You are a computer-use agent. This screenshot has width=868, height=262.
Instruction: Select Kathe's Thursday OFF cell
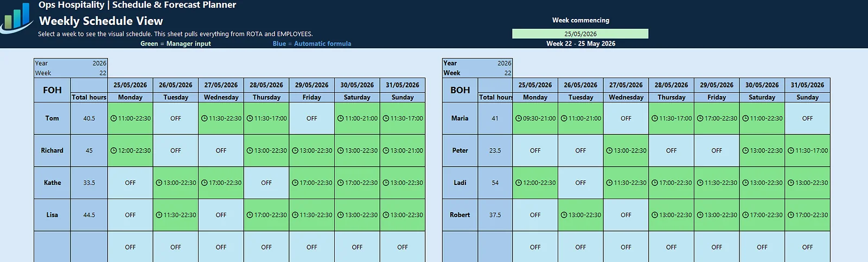coord(266,183)
